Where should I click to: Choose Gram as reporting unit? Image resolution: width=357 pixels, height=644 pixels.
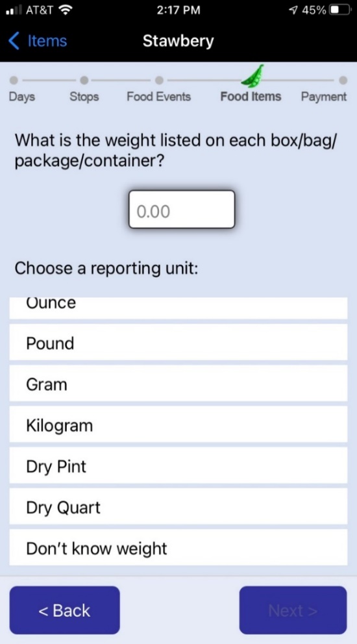pos(178,383)
